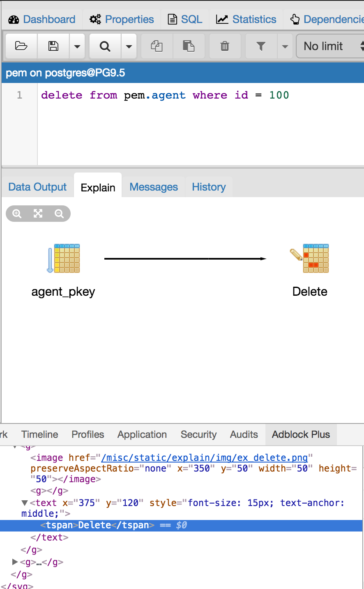Collapse the text element in DOM tree
The width and height of the screenshot is (364, 589).
25,503
